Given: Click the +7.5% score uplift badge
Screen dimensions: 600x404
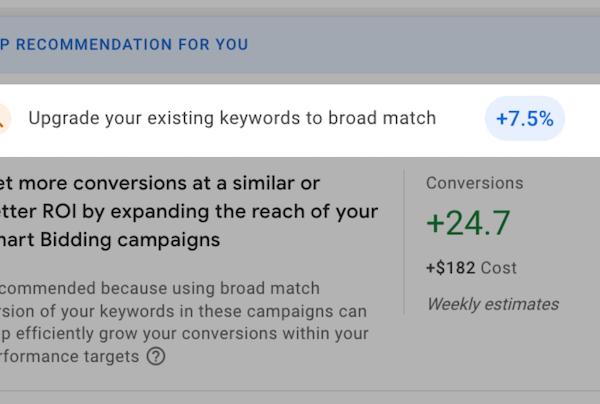Looking at the screenshot, I should (525, 119).
